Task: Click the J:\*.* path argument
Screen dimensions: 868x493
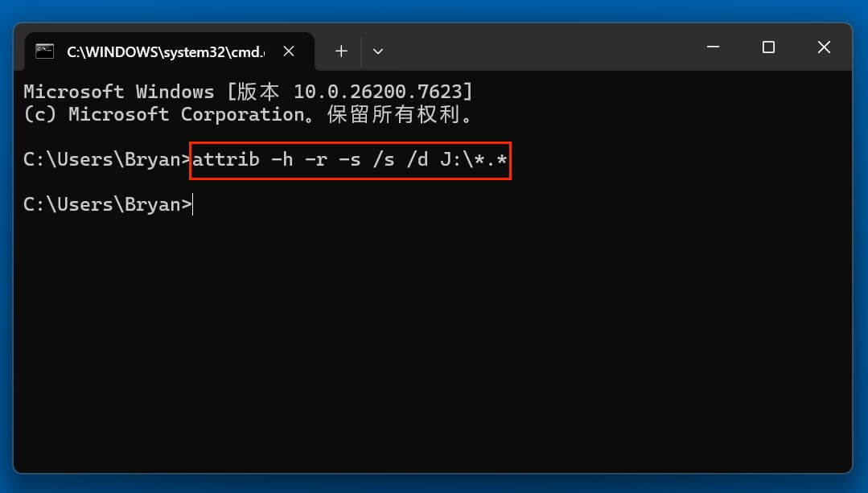Action: point(474,159)
